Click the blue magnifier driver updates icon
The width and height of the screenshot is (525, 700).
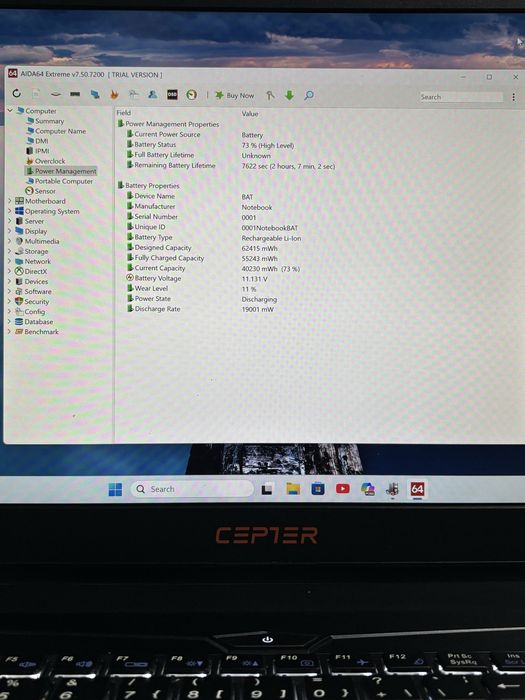click(x=308, y=95)
